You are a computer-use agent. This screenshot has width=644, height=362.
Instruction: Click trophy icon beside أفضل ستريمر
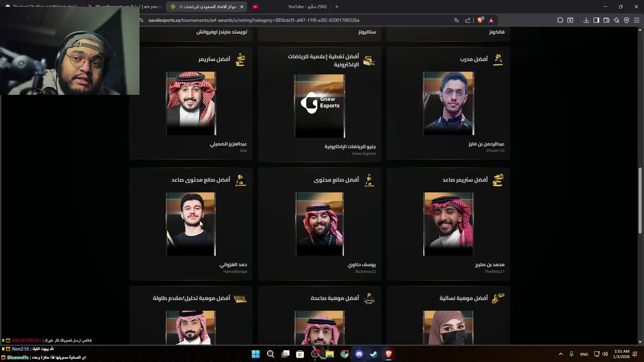[x=240, y=60]
